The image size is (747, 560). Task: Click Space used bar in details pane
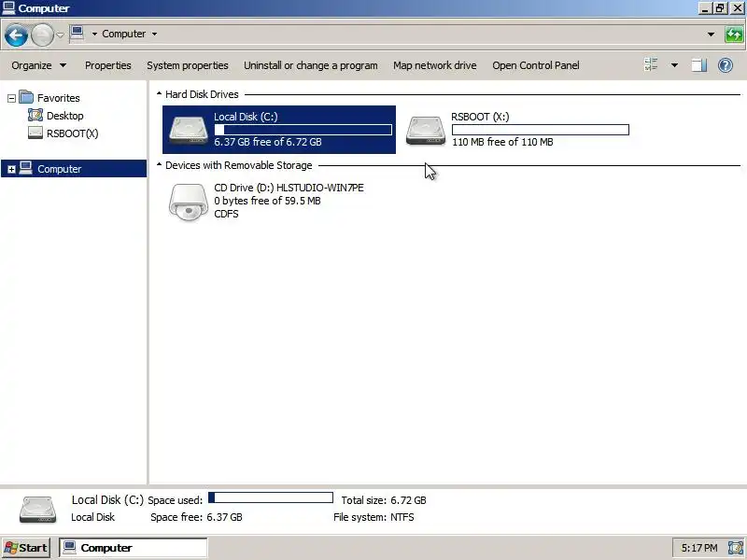click(271, 498)
